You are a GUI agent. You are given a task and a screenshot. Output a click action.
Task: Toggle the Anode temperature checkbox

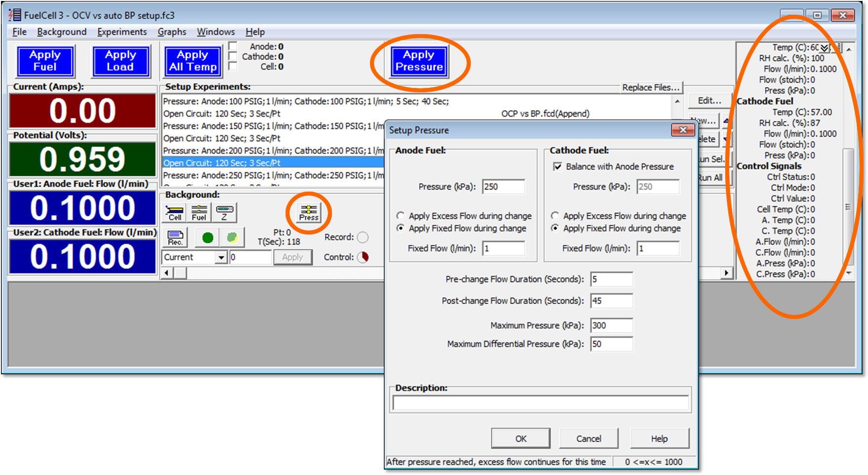click(233, 46)
